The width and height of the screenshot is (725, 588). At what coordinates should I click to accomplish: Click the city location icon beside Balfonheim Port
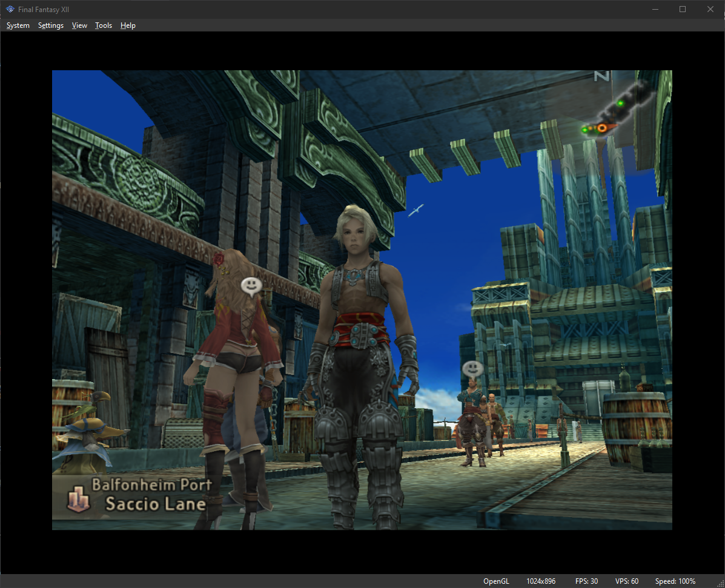(79, 499)
